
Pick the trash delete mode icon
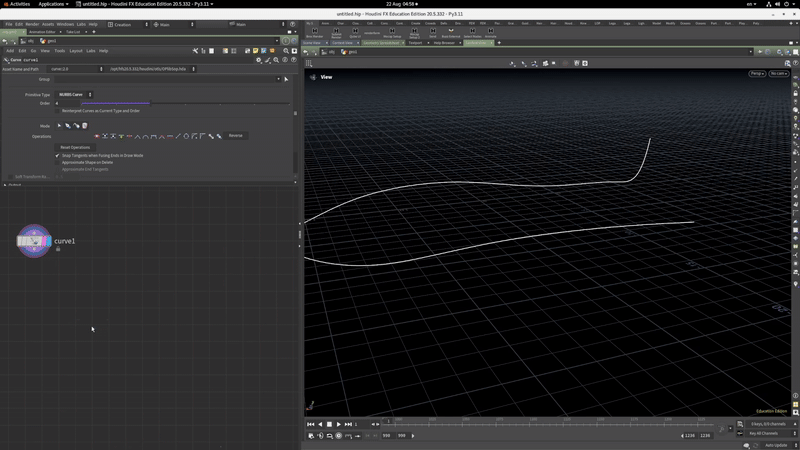pyautogui.click(x=85, y=126)
